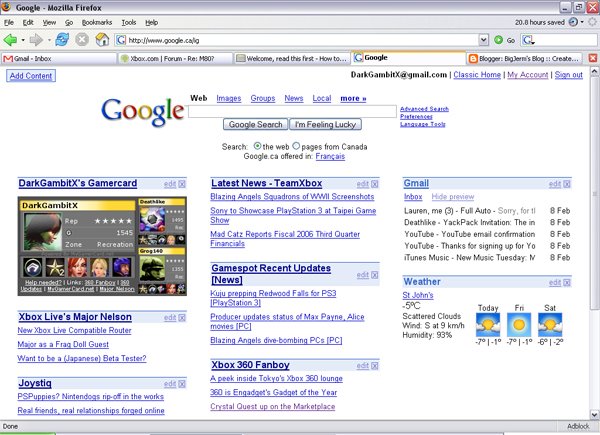
Task: Open the Home page icon
Action: [102, 39]
